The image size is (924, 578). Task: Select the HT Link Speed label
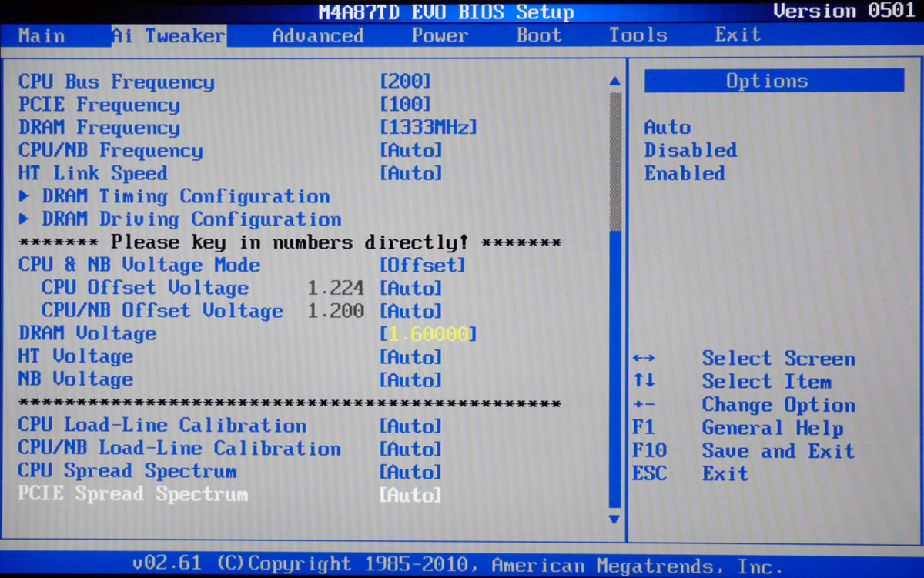pyautogui.click(x=93, y=173)
